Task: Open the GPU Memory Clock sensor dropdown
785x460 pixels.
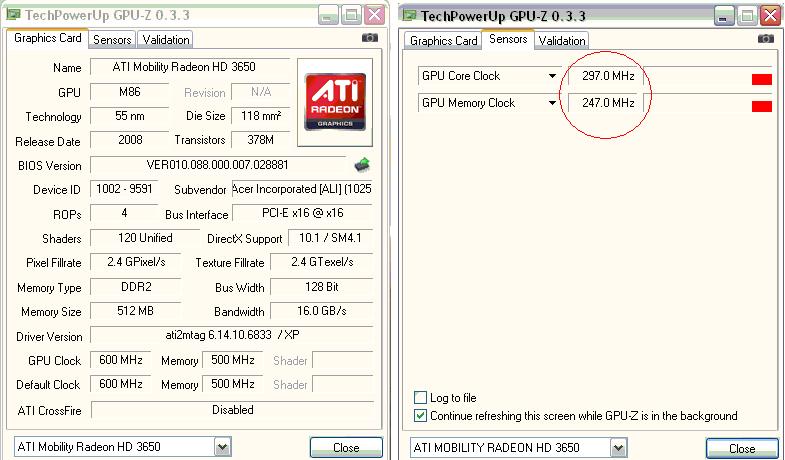Action: click(552, 103)
